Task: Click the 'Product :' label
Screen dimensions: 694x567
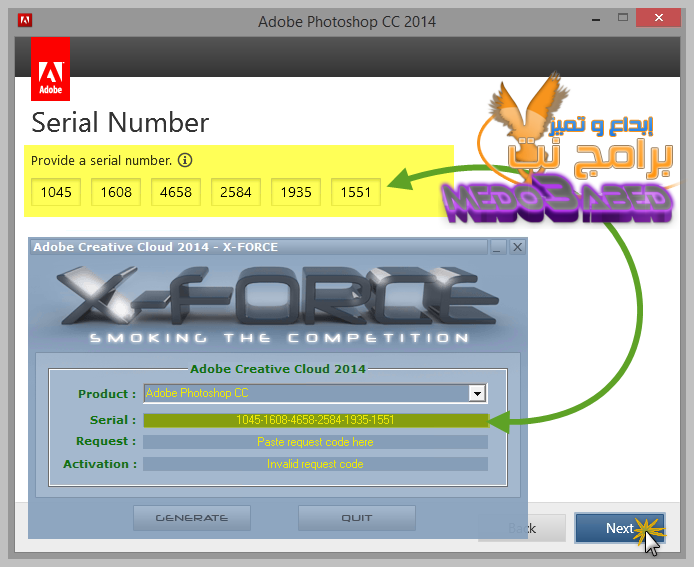Action: pyautogui.click(x=107, y=393)
